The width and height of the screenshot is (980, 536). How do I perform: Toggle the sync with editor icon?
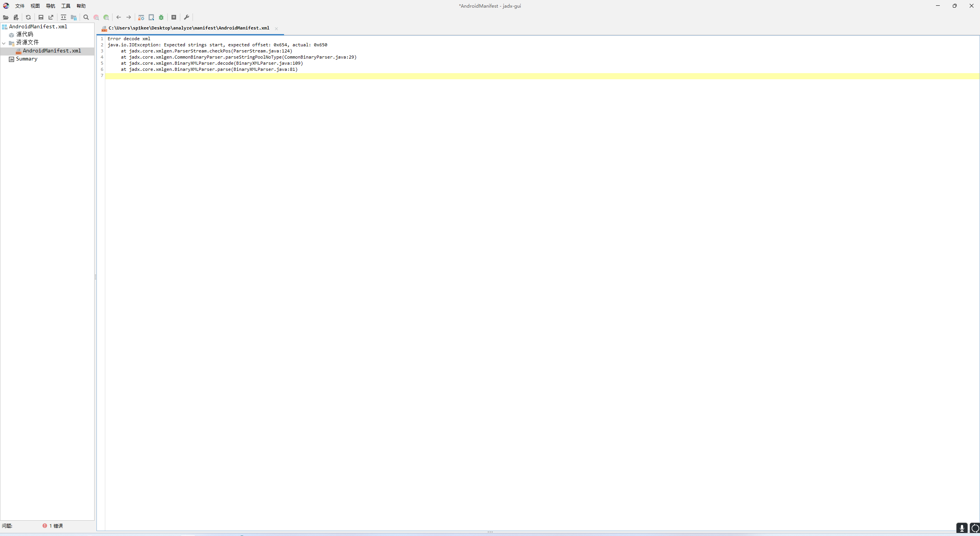pos(64,17)
